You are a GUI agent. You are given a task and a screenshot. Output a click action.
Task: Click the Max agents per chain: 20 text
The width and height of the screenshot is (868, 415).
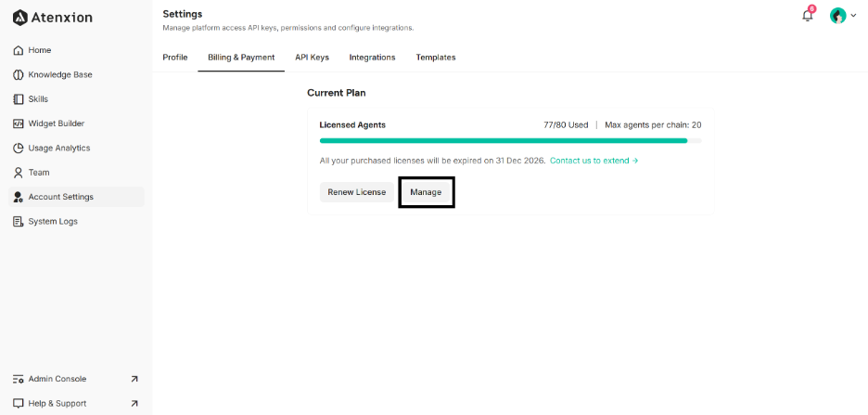(x=653, y=125)
